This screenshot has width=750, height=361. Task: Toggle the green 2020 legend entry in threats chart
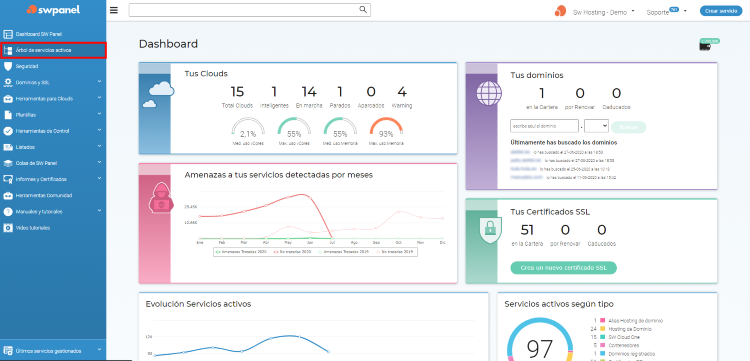point(241,251)
